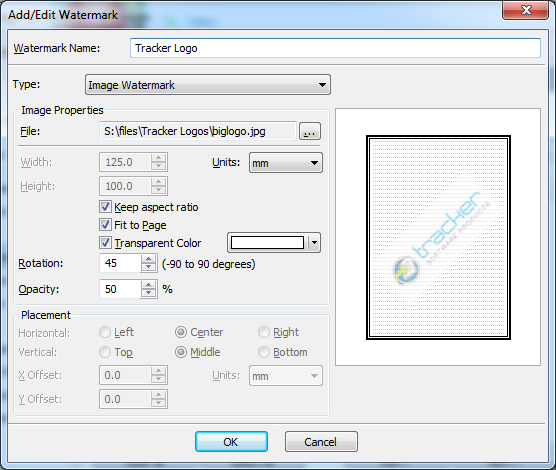Click the watermark preview page thumbnail
This screenshot has height=470, width=556.
(438, 237)
